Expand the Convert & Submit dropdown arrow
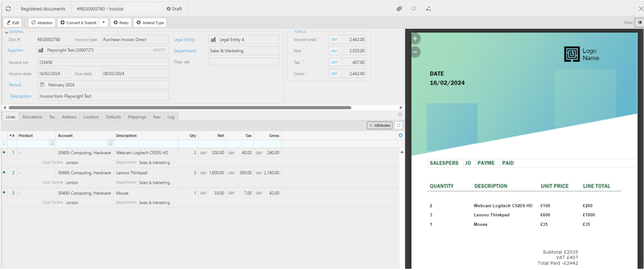 (104, 23)
